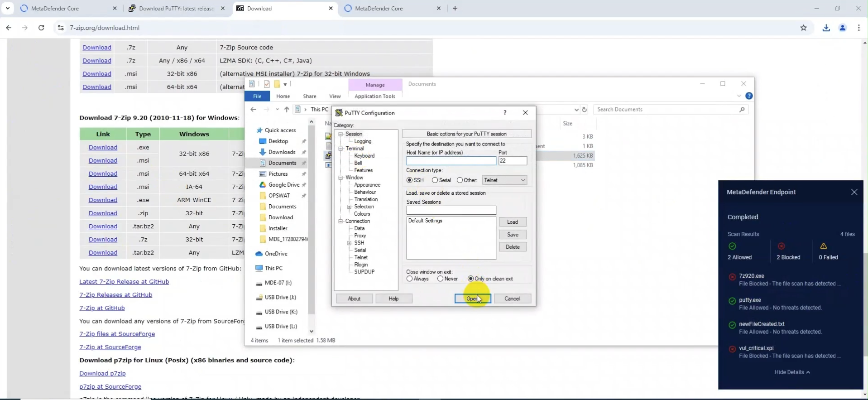The height and width of the screenshot is (400, 868).
Task: Cancel PuTTY Configuration dialog
Action: point(512,299)
